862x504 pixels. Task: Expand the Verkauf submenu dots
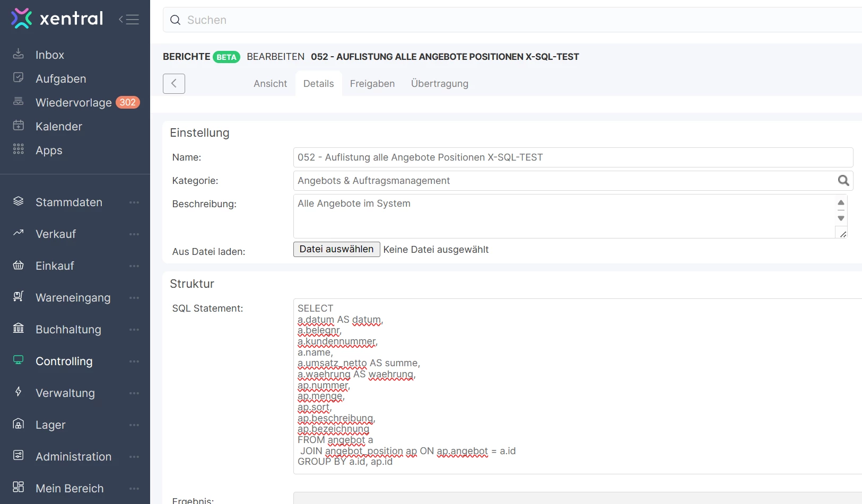[134, 234]
